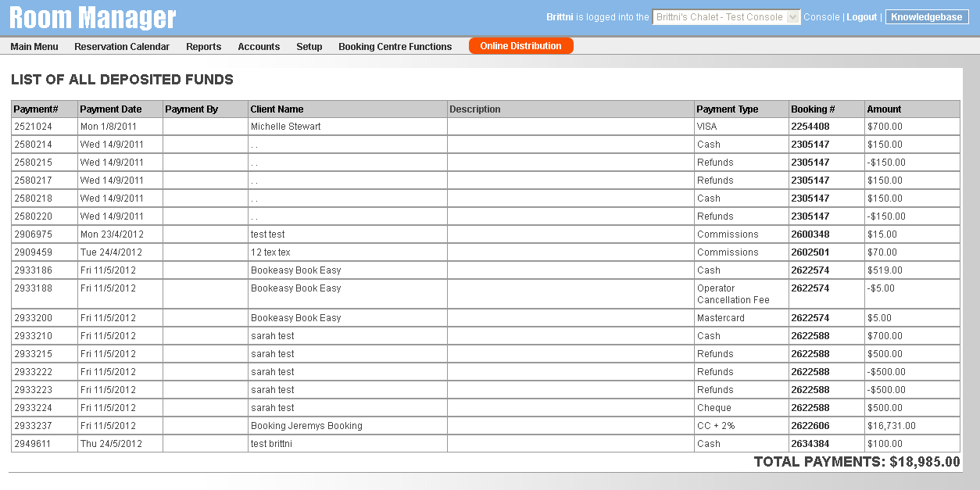The width and height of the screenshot is (980, 490).
Task: Open booking 2622588 in Cheque row
Action: (x=810, y=408)
